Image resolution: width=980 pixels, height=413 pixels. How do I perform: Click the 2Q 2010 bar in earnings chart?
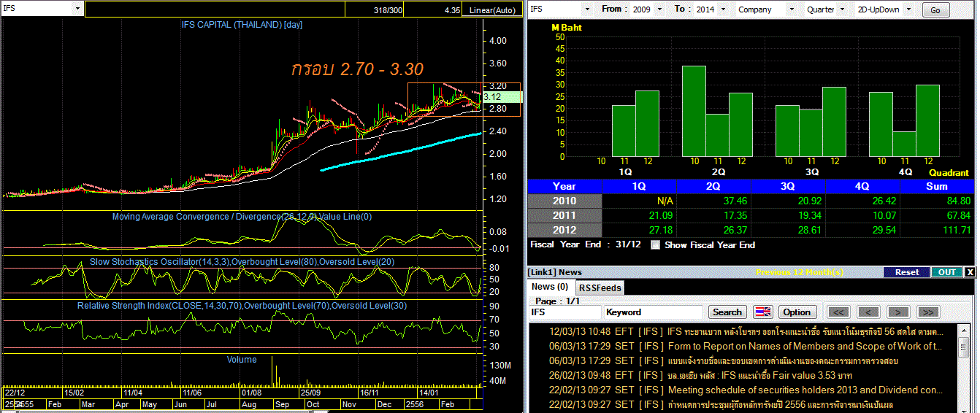694,111
